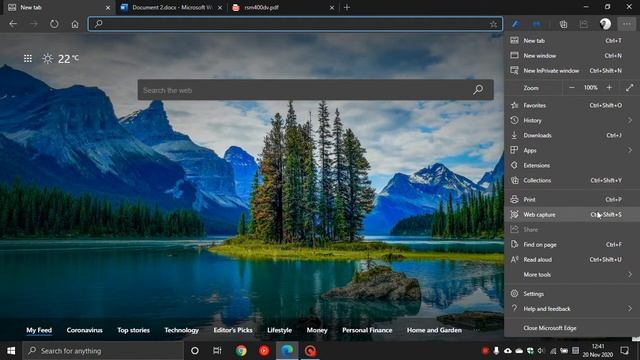
Task: Choose Close Microsoft Edge
Action: pos(571,328)
